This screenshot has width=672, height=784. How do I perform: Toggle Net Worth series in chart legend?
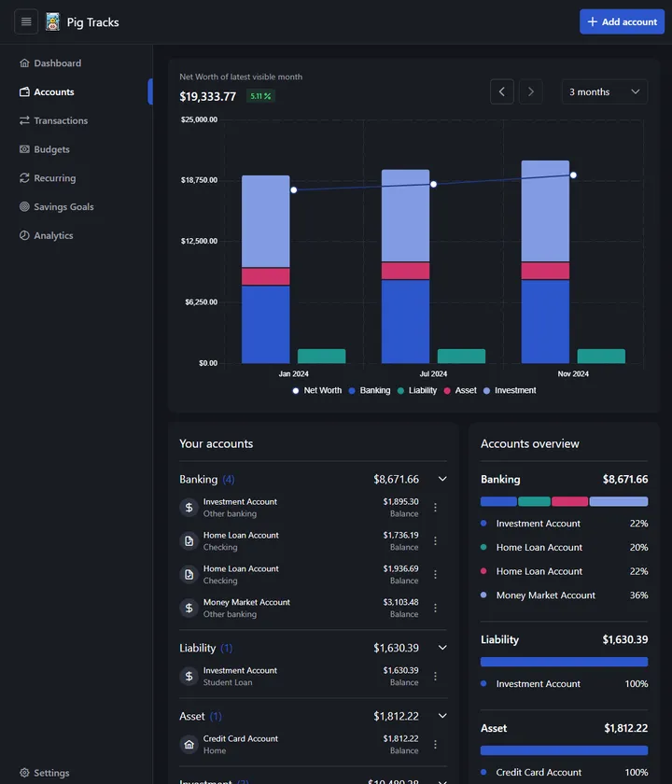(316, 390)
